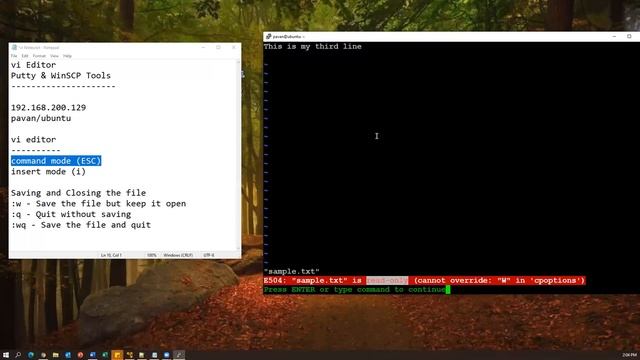The height and width of the screenshot is (360, 640).
Task: Open the Edit menu in Notepad
Action: pos(25,56)
